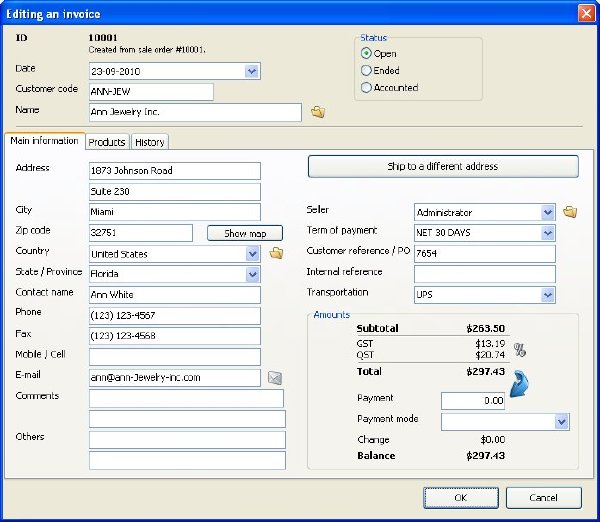The width and height of the screenshot is (600, 522).
Task: Close the Editing an invoice dialog
Action: coord(586,13)
